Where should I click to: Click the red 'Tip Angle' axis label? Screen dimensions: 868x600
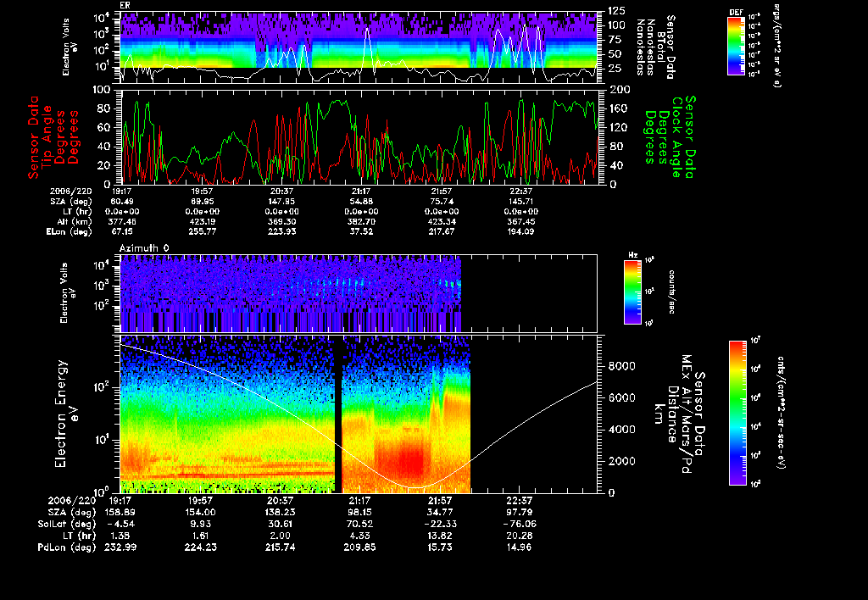(47, 137)
